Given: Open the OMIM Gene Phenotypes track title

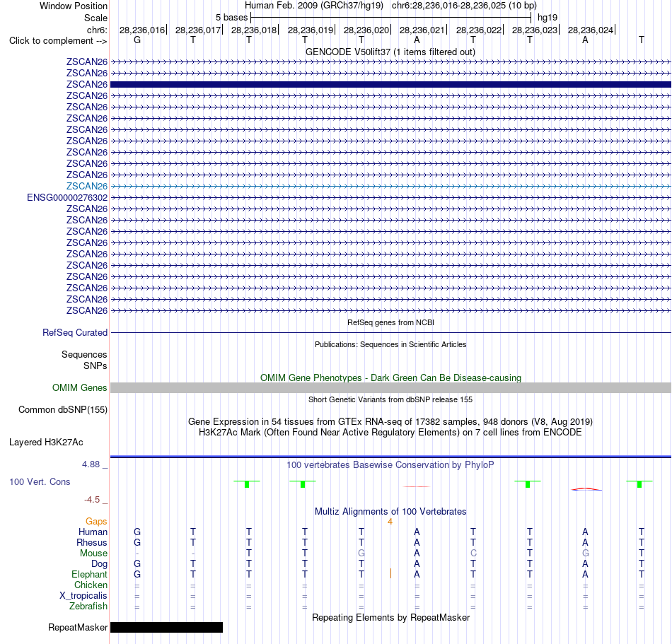Looking at the screenshot, I should point(390,377).
